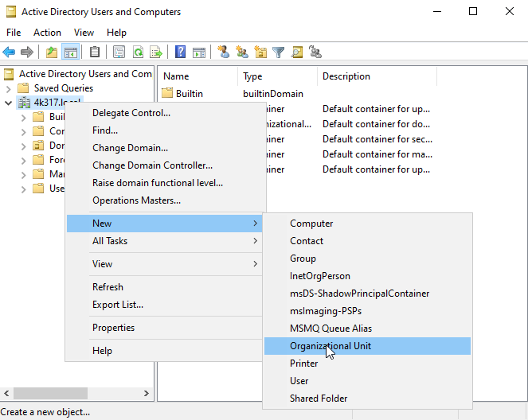
Task: Click the Up one level folder icon
Action: pyautogui.click(x=52, y=52)
